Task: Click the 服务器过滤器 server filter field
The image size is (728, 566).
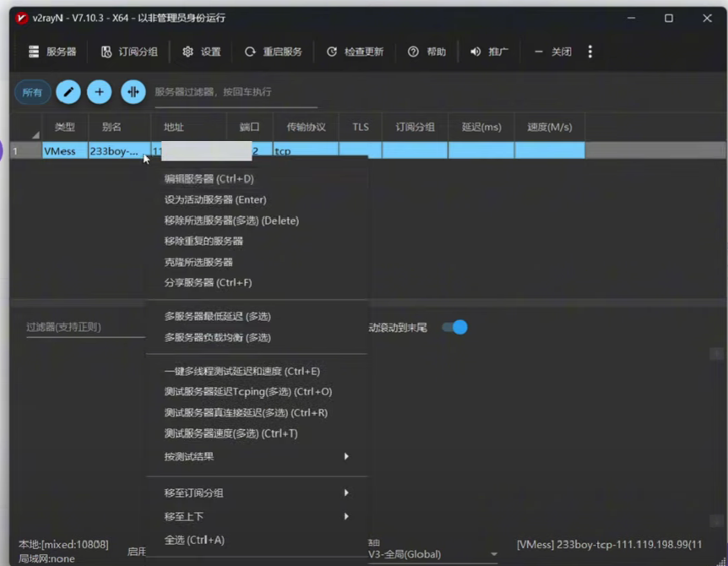Action: point(235,92)
